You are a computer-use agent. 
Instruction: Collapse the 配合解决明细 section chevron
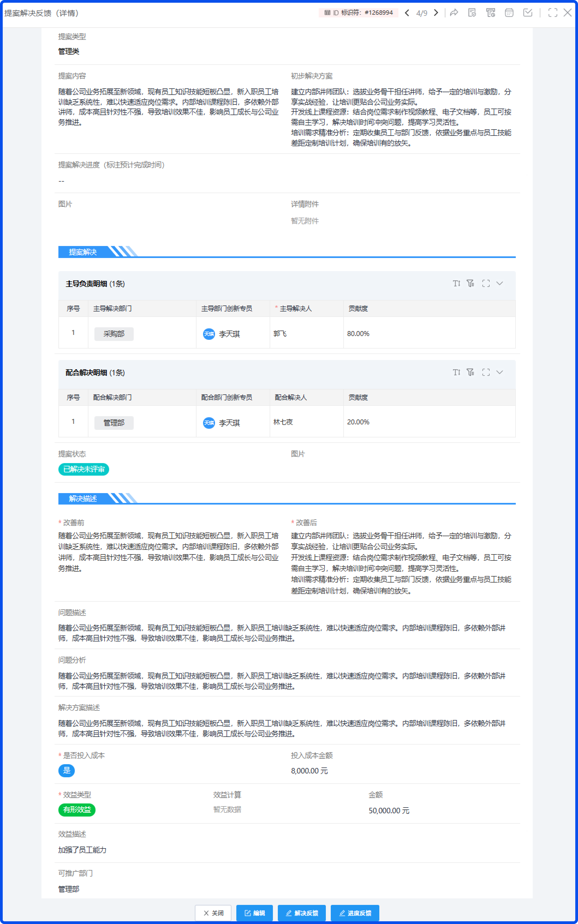click(x=499, y=373)
